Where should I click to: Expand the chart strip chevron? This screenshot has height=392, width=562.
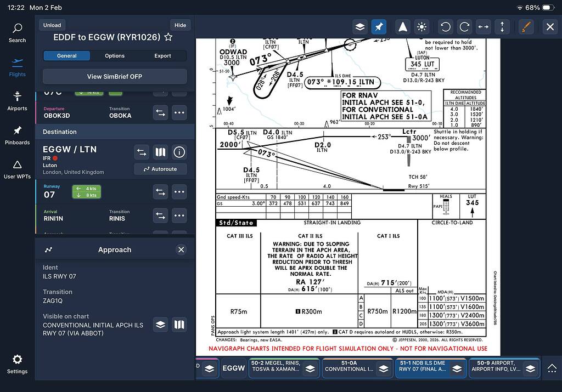tap(552, 368)
